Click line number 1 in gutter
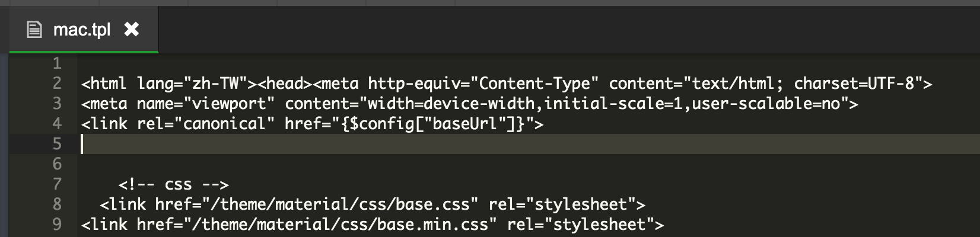This screenshot has width=980, height=237. click(57, 63)
